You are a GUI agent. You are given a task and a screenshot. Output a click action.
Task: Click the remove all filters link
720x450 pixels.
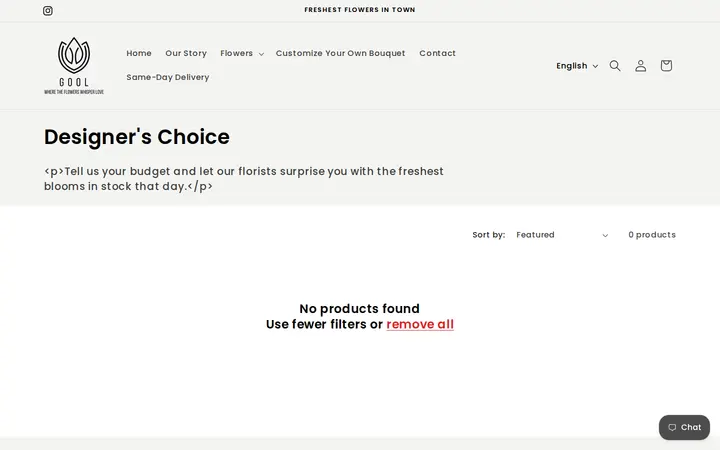[420, 324]
